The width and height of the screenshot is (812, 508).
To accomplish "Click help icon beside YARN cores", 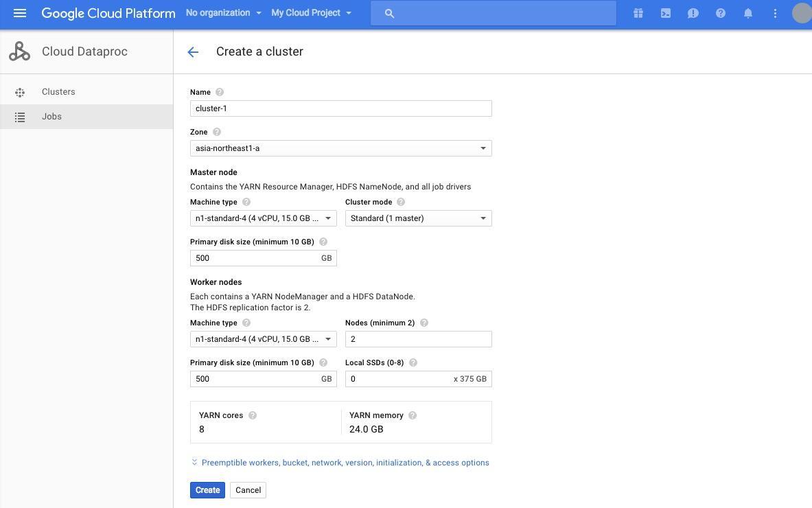I will [252, 415].
